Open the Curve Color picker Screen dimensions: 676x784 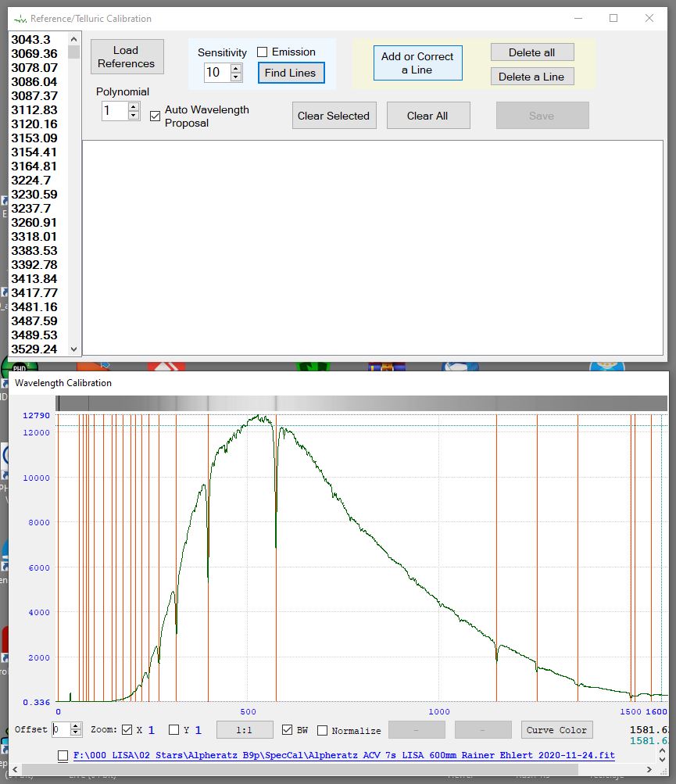556,730
